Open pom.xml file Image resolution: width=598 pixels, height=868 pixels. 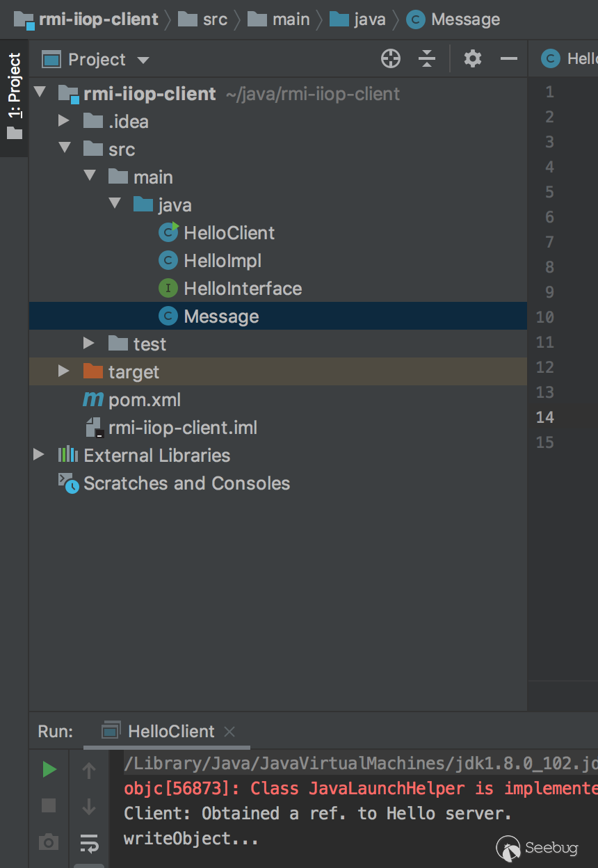[144, 400]
